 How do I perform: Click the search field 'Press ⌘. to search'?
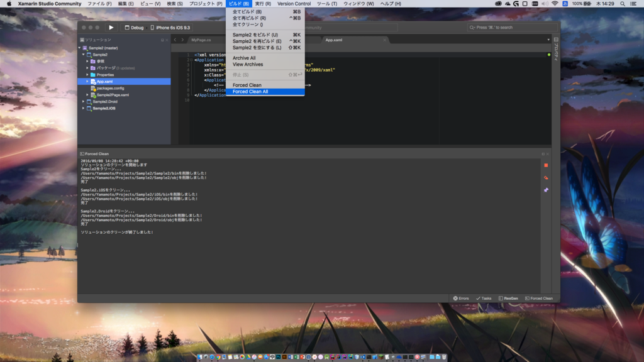point(512,28)
